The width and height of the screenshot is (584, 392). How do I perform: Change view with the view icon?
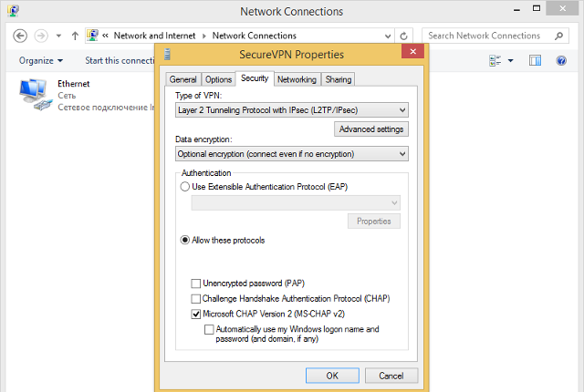(495, 60)
